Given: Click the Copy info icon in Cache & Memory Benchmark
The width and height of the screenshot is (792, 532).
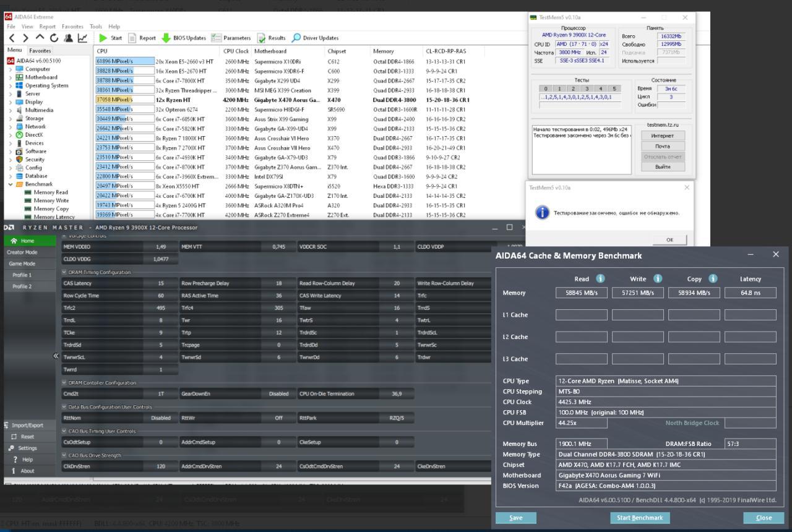Looking at the screenshot, I should (x=712, y=279).
